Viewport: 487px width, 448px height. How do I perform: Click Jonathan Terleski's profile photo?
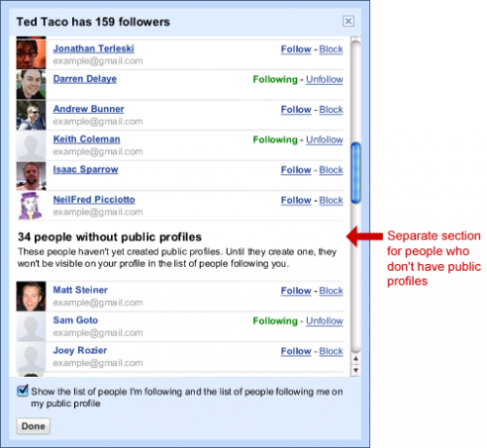(x=31, y=54)
